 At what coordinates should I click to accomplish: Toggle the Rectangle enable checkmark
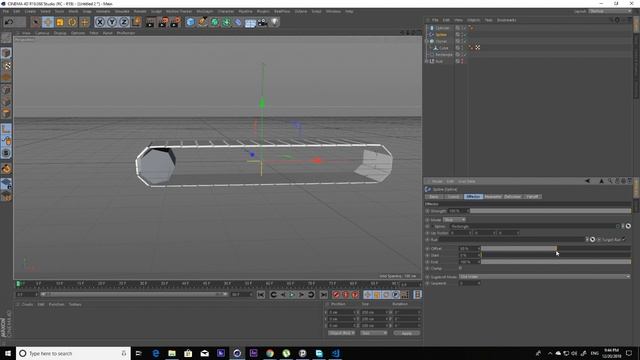(x=465, y=54)
